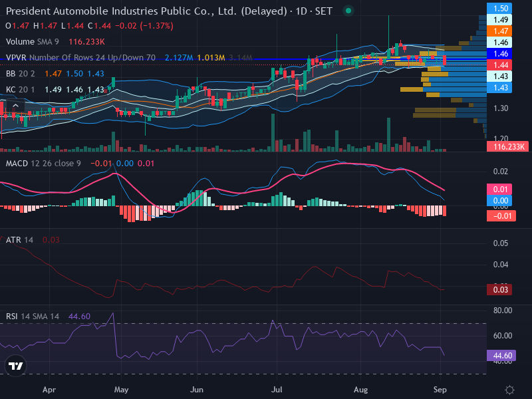
Task: Click the 1.49 upper value in KC legend
Action: [53, 90]
